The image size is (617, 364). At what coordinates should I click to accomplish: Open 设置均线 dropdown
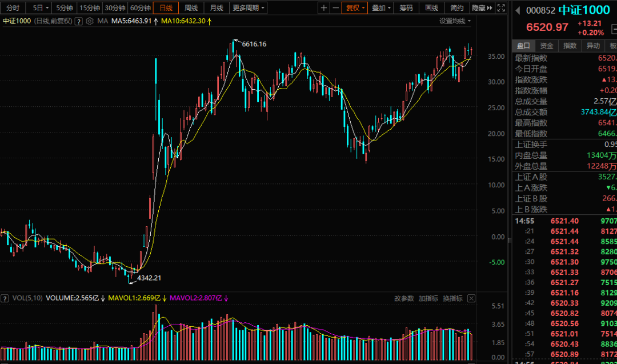(x=455, y=21)
